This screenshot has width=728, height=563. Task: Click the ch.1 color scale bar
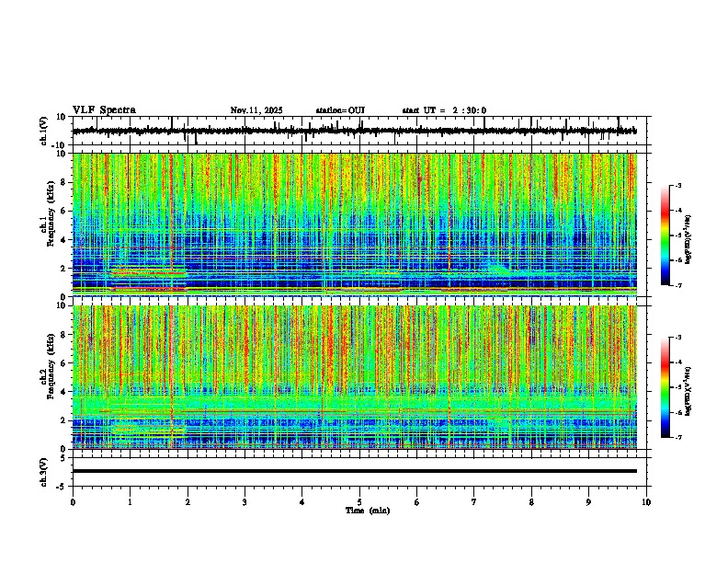click(x=665, y=236)
